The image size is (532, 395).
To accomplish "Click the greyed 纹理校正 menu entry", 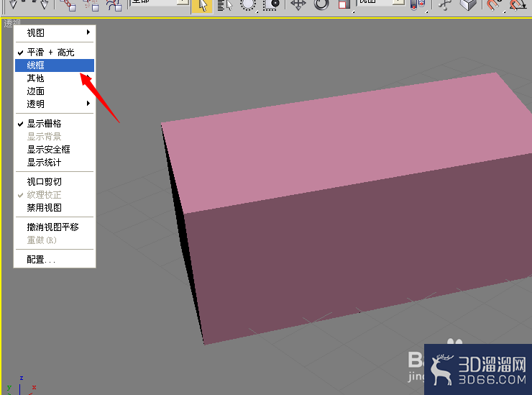I will 55,194.
